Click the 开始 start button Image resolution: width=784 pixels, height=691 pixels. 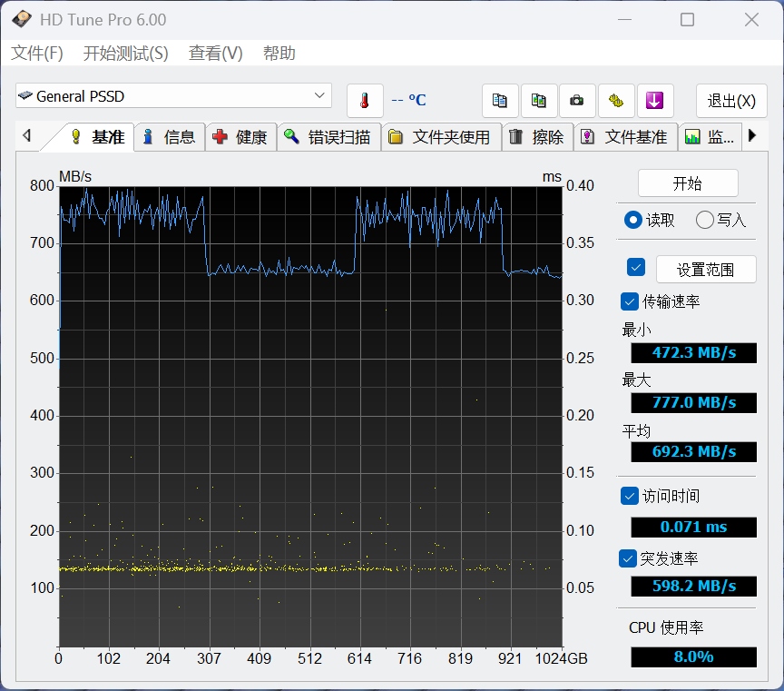pyautogui.click(x=688, y=183)
